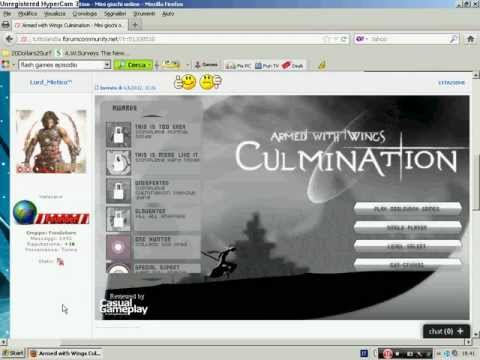Click the red recorder icon in system tray

[387, 353]
